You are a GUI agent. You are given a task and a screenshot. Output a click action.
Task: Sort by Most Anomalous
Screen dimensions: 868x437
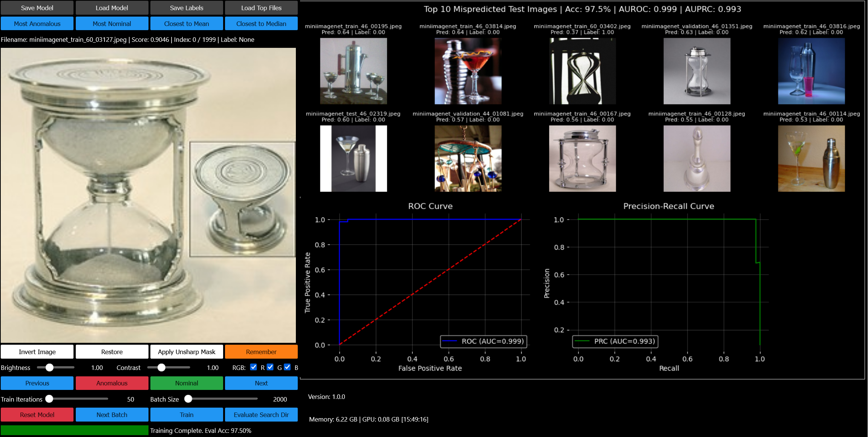click(37, 24)
